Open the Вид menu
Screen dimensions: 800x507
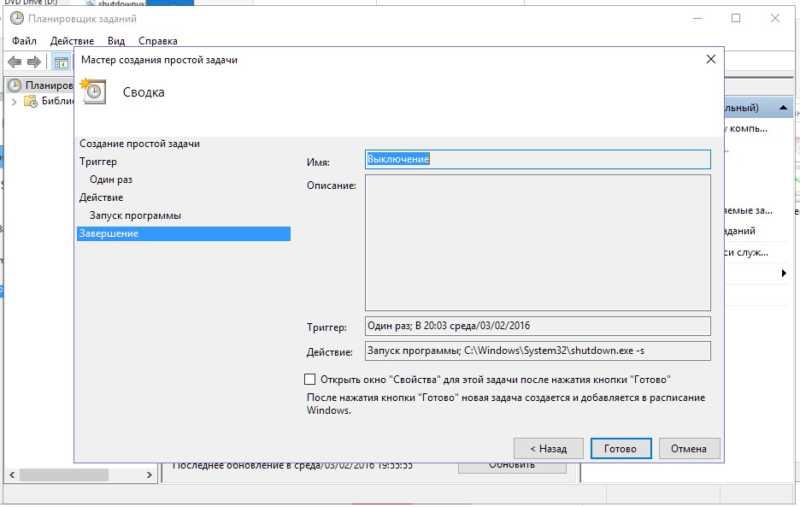click(x=116, y=41)
